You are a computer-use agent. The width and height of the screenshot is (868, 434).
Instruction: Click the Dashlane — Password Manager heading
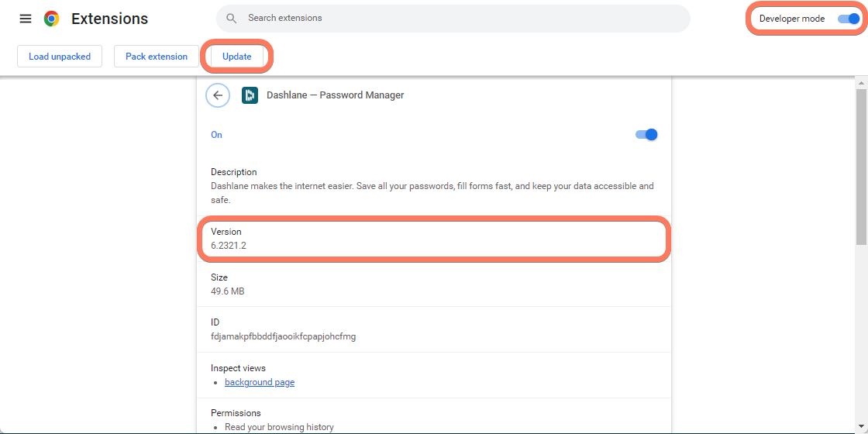click(336, 95)
